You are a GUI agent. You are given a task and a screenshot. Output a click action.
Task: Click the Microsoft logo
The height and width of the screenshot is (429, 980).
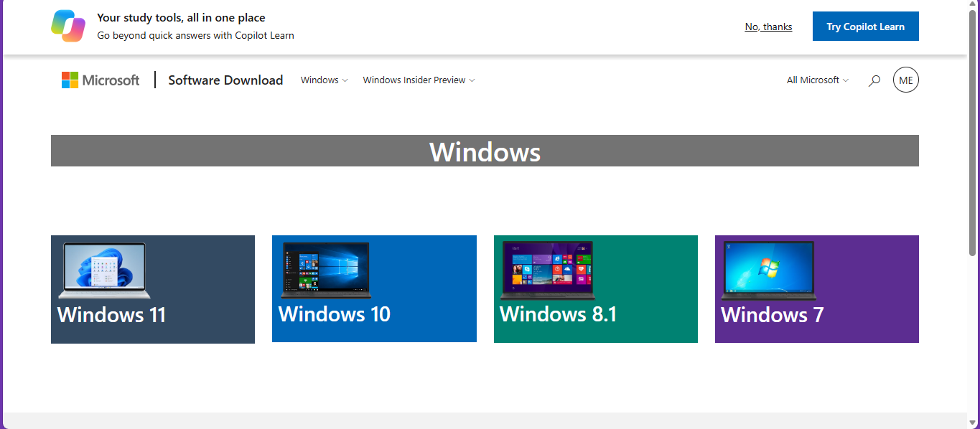point(101,80)
